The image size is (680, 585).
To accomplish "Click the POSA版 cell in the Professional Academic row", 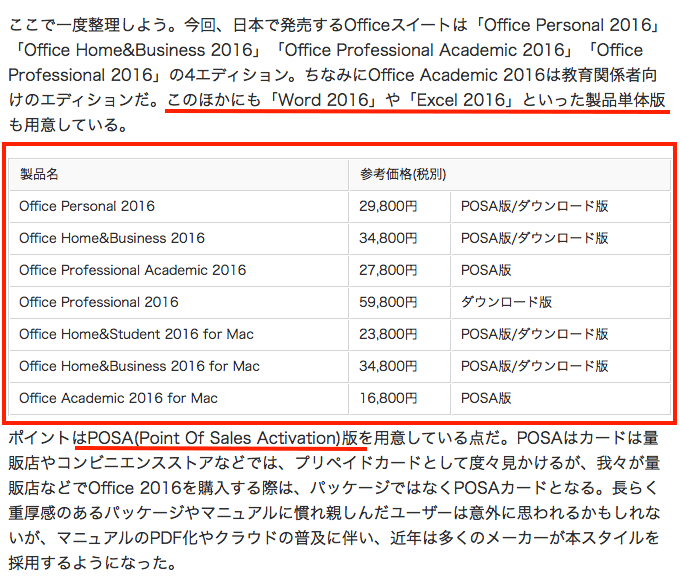I will tap(561, 271).
